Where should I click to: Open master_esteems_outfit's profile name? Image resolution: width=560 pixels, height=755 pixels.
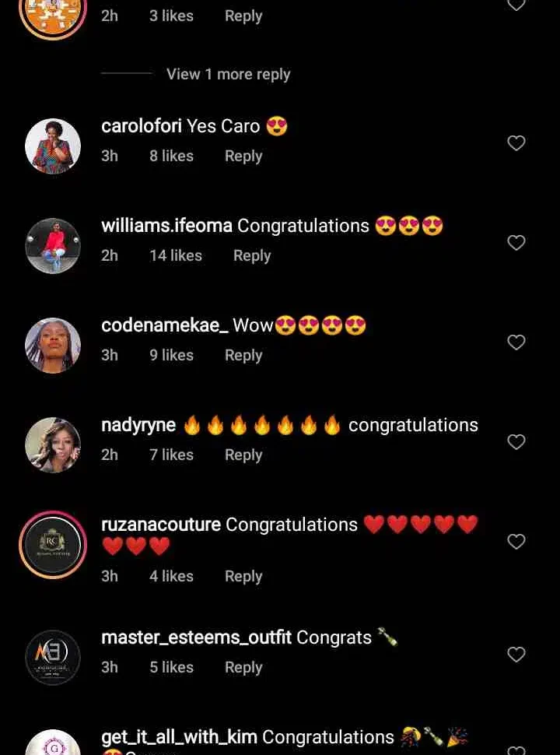(x=196, y=637)
